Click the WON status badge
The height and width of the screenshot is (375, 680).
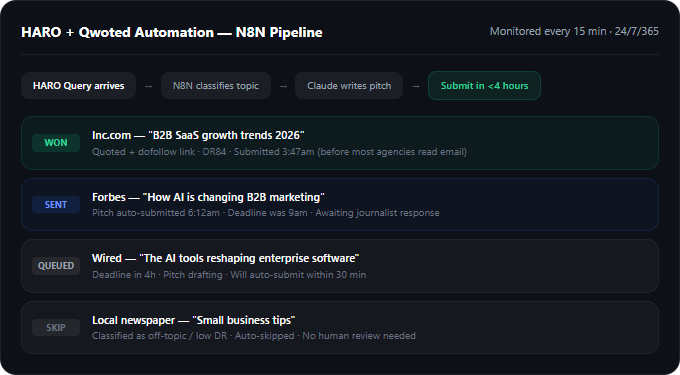tap(56, 143)
